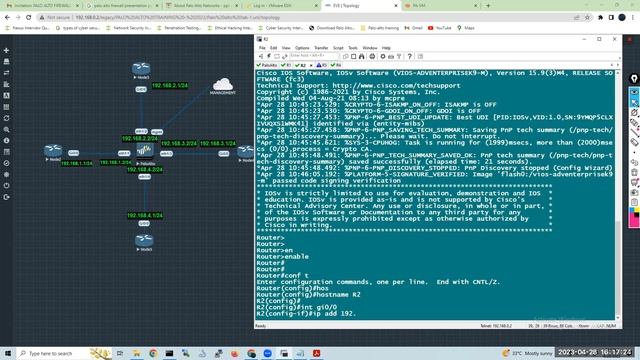Image resolution: width=640 pixels, height=360 pixels.
Task: Open the Pictures icon in EVE sidebar
Action: coord(6,96)
